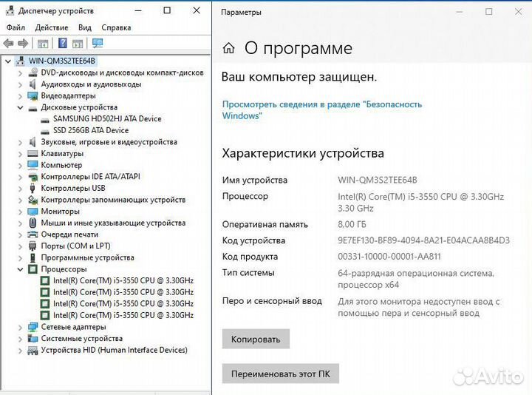Minimize the Диспетчер устройств window
The width and height of the screenshot is (532, 395).
point(137,10)
